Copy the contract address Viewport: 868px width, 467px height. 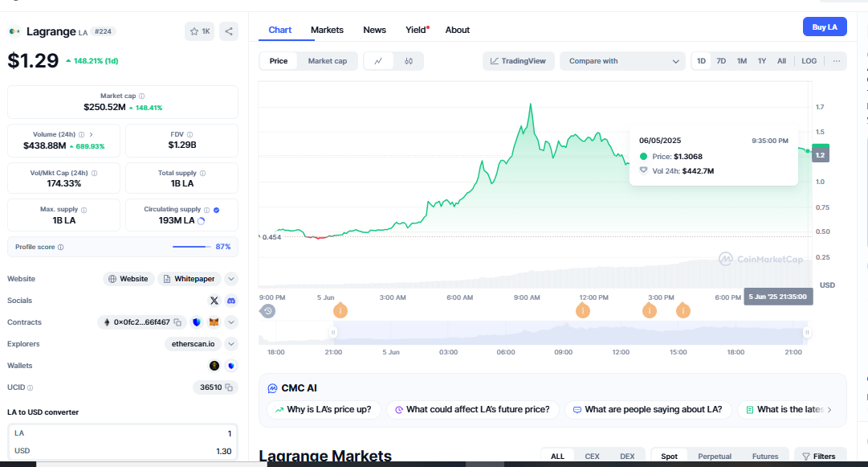point(177,322)
